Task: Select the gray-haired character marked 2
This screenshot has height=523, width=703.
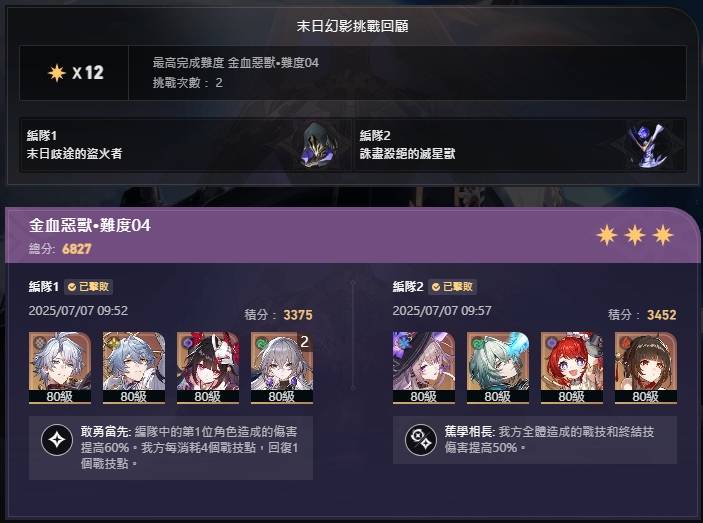Action: [282, 368]
